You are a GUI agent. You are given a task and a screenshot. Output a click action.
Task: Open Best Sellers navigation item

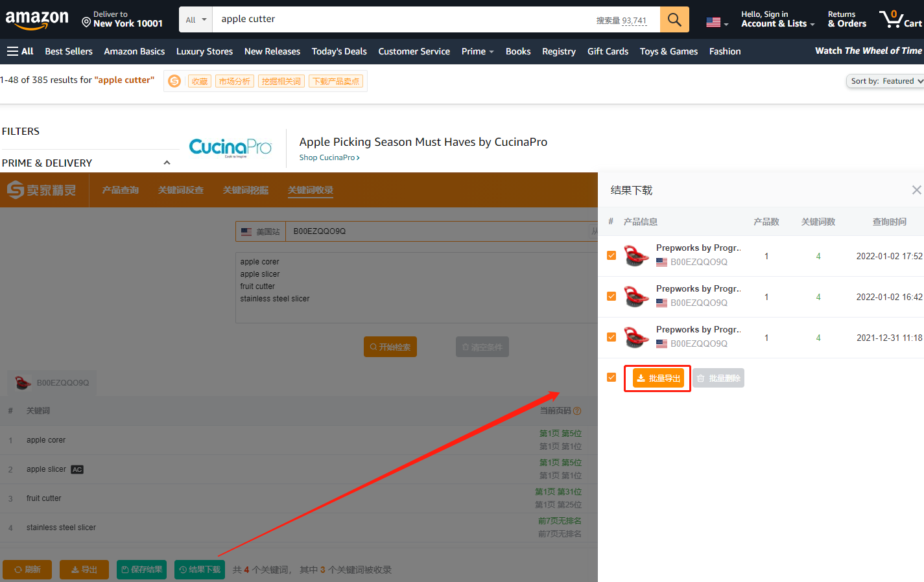pos(69,51)
